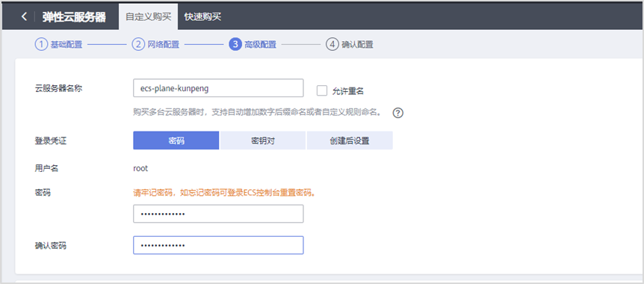Screen dimensions: 644x284
Task: Select 密钥对 login credential option
Action: pyautogui.click(x=262, y=141)
